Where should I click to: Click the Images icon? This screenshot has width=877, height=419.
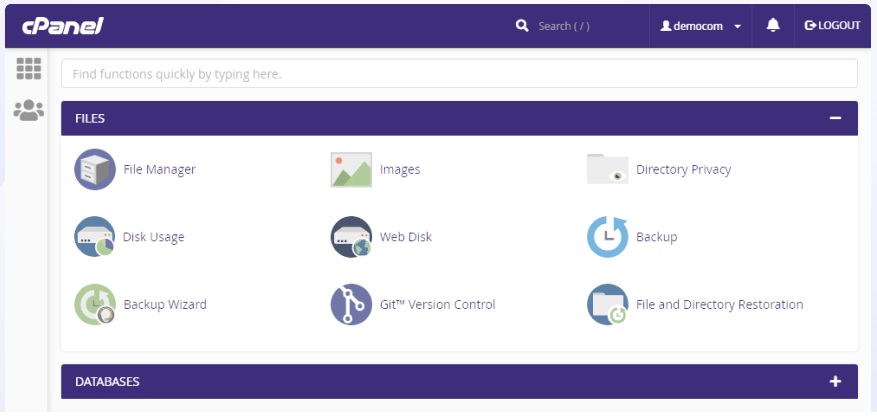351,170
